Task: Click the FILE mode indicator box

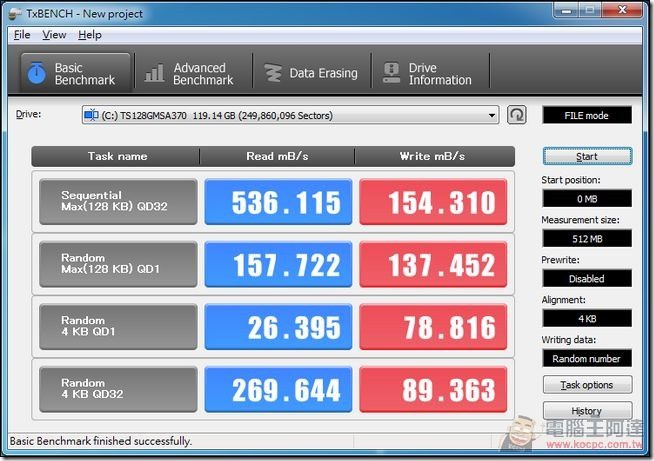Action: [x=587, y=116]
